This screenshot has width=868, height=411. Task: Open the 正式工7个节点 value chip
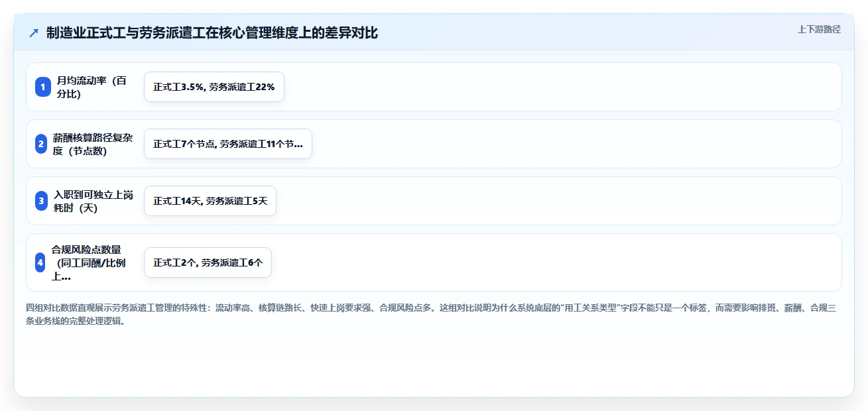228,144
